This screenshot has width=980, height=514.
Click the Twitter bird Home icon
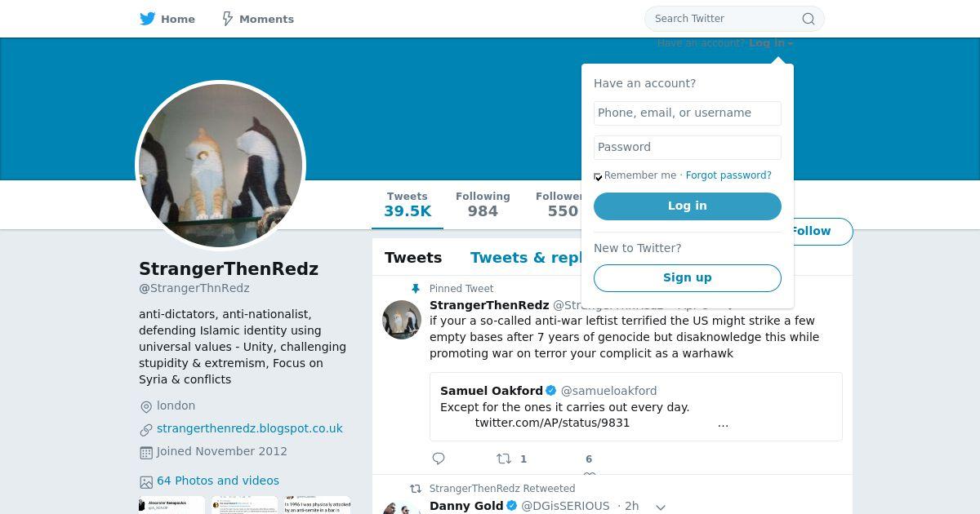[148, 19]
